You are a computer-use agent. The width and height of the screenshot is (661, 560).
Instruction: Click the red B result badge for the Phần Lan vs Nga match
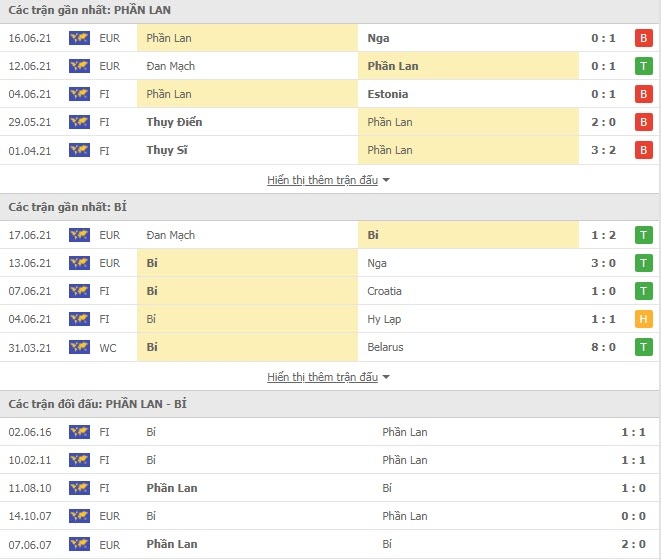coord(643,38)
